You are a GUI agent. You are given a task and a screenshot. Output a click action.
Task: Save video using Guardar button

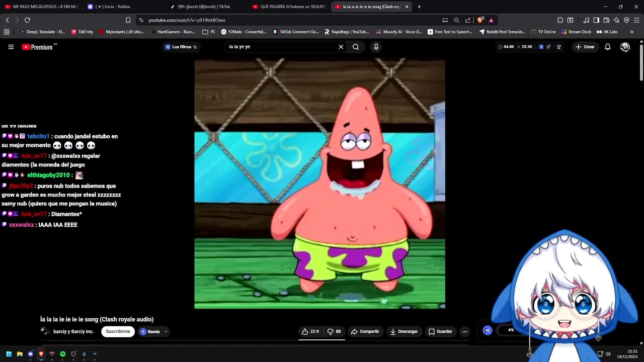point(440,331)
